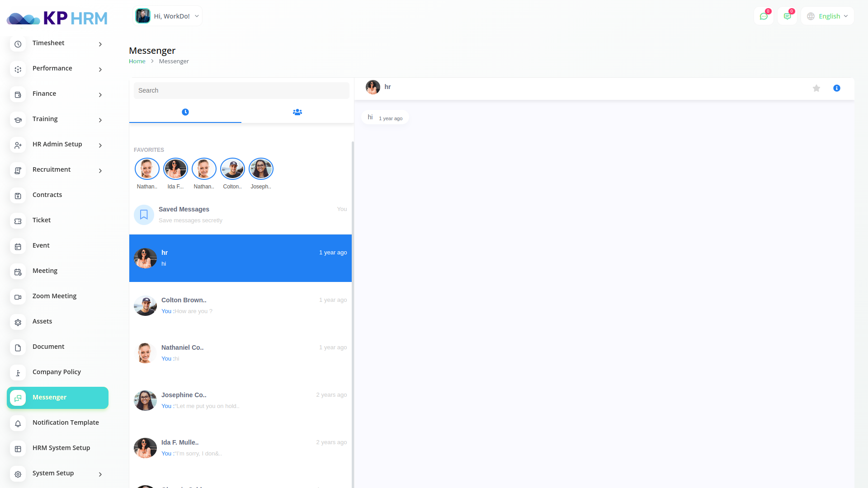Click the Training graduation cap icon
This screenshot has height=488, width=868.
point(18,120)
